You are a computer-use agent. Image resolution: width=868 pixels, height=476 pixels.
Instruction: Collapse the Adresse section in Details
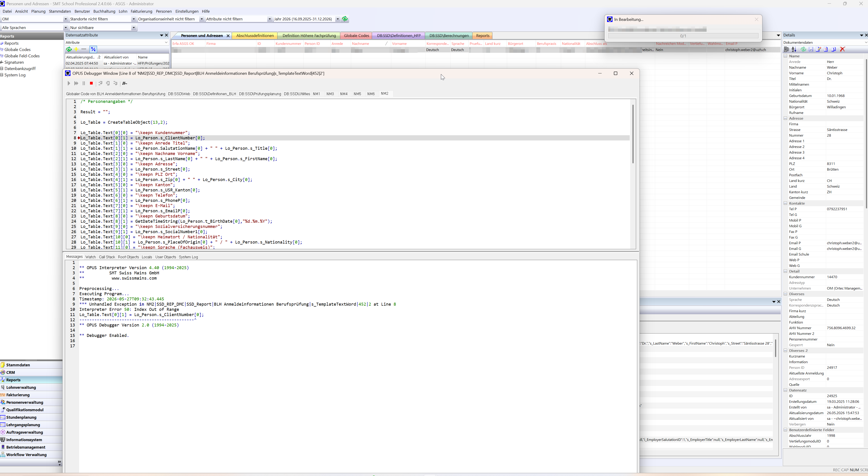785,118
